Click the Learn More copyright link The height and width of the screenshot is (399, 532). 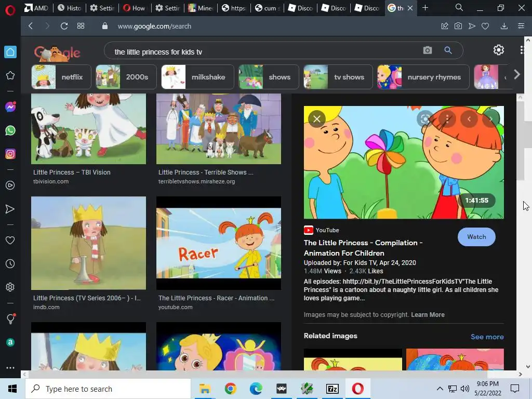pyautogui.click(x=428, y=314)
